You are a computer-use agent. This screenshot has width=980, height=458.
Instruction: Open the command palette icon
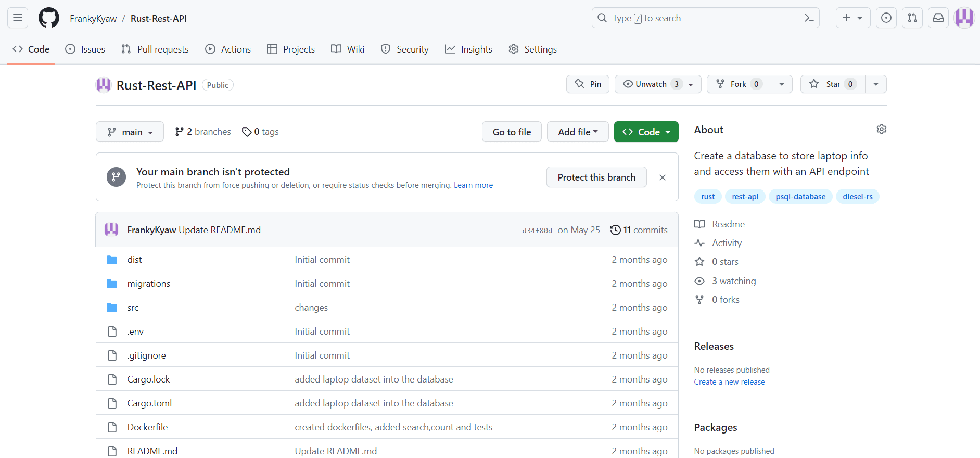pyautogui.click(x=809, y=18)
